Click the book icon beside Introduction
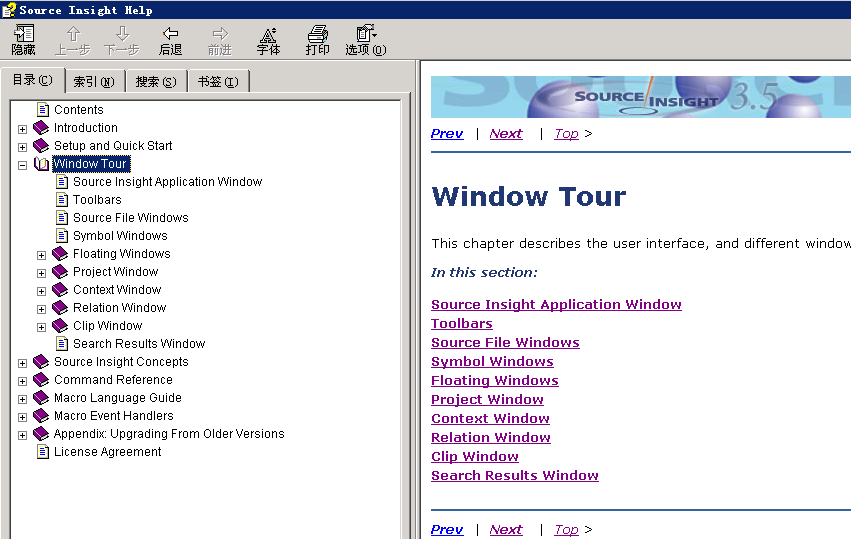This screenshot has height=539, width=851. pyautogui.click(x=41, y=128)
